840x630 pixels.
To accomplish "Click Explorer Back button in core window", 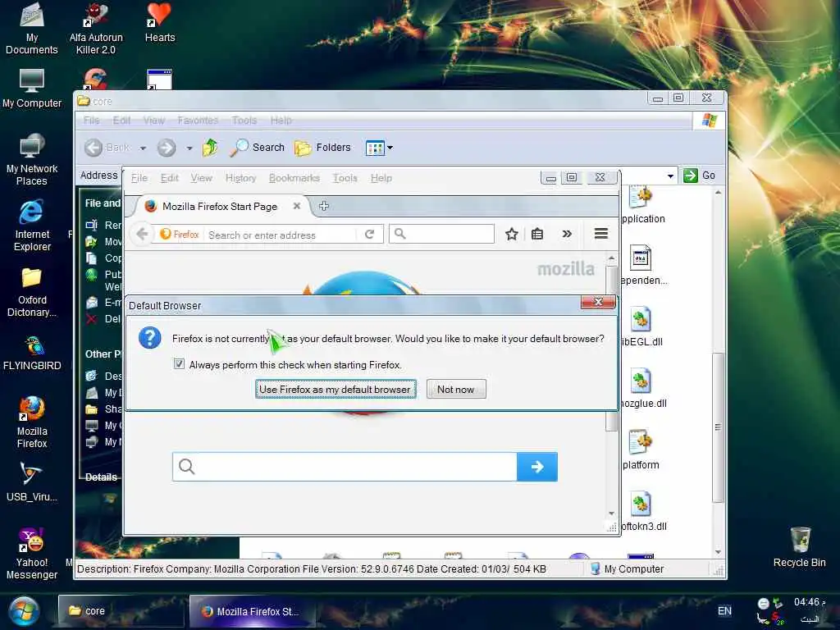I will click(x=107, y=148).
